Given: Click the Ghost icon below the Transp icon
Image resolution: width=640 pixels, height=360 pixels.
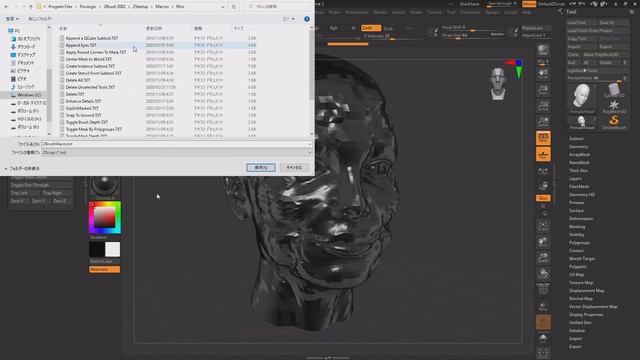Looking at the screenshot, I should (x=543, y=322).
